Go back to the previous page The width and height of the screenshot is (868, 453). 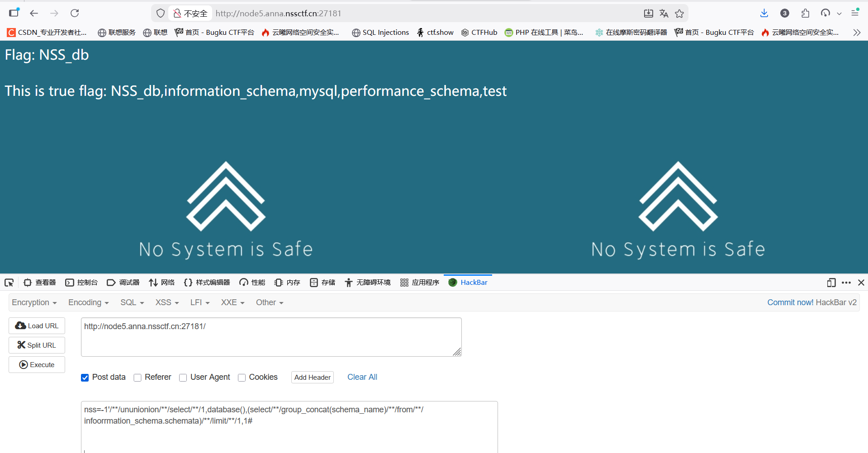tap(34, 13)
